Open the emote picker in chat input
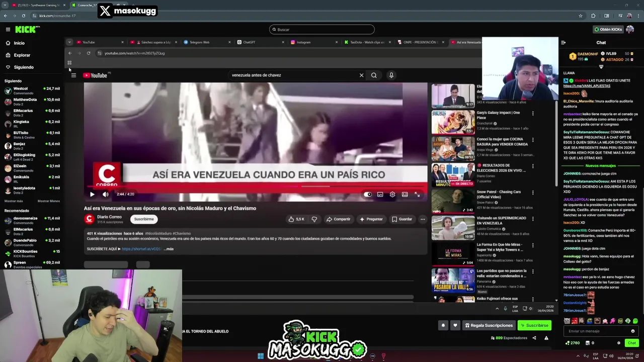Screen dimensions: 644x362 [x=633, y=331]
